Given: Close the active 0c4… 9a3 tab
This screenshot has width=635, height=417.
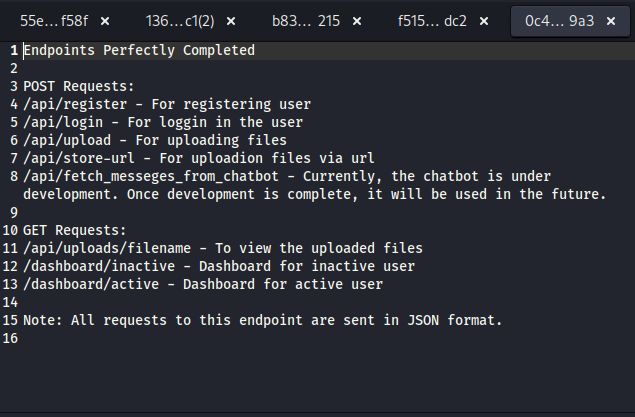Looking at the screenshot, I should pos(609,20).
